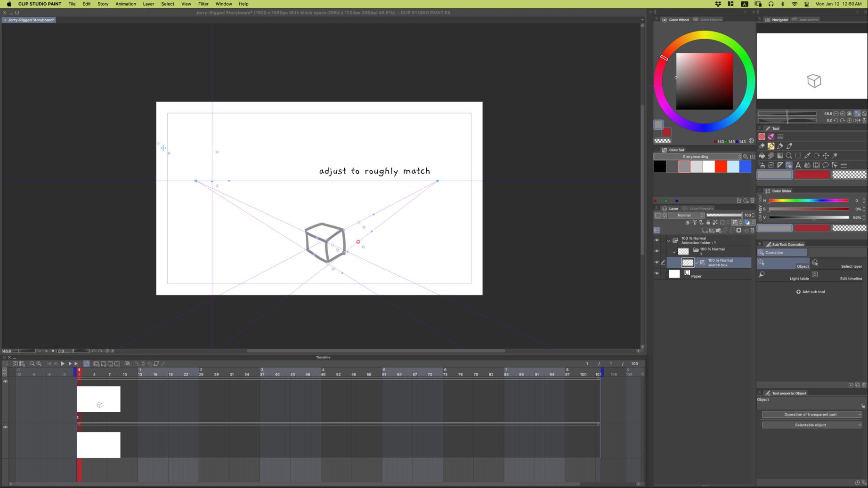Open the Story menu

click(x=103, y=4)
